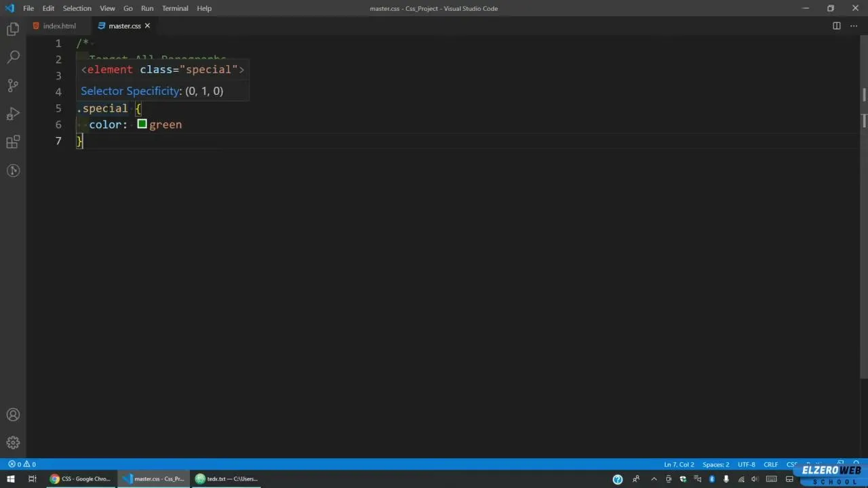Click the Selector Specificity link in hover
This screenshot has width=868, height=488.
131,91
